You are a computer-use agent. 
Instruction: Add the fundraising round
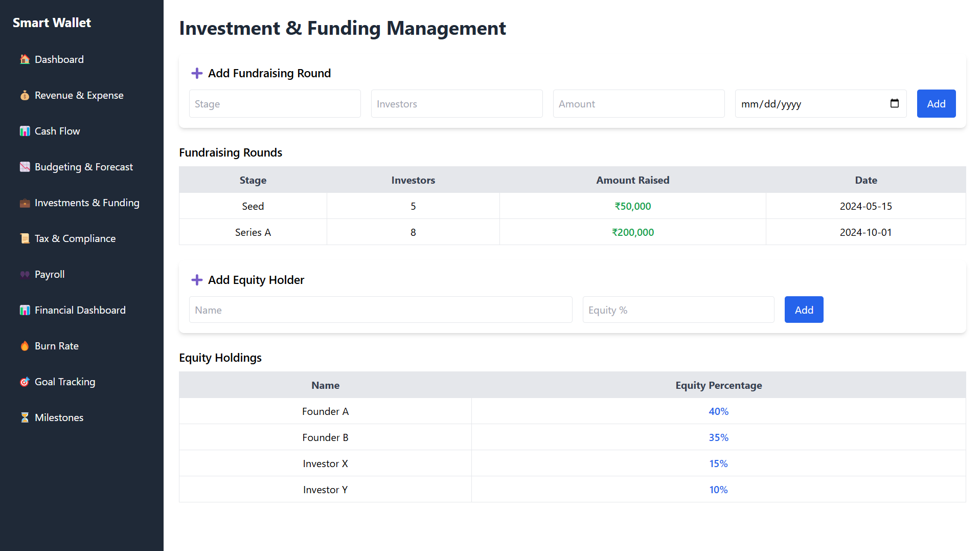point(936,104)
